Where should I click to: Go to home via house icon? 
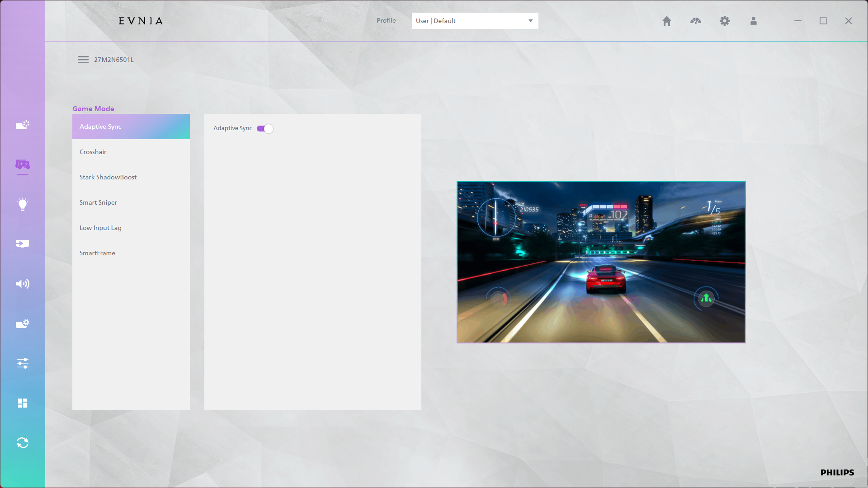666,21
